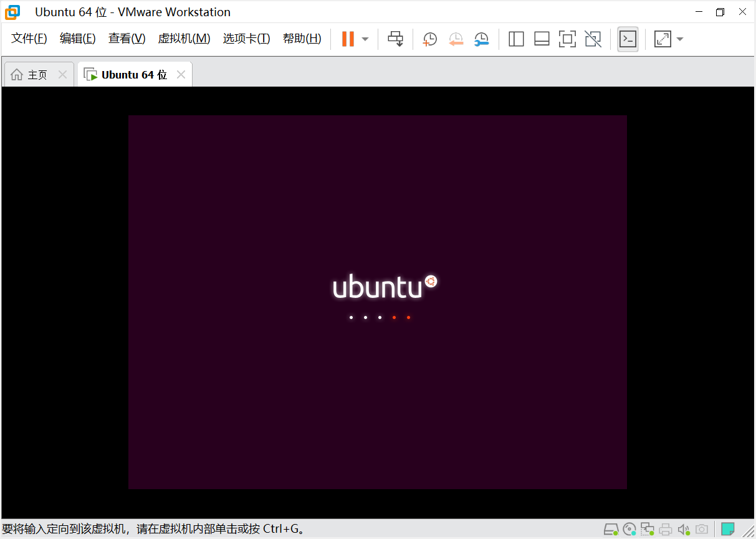Click the network adapter status icon

648,530
